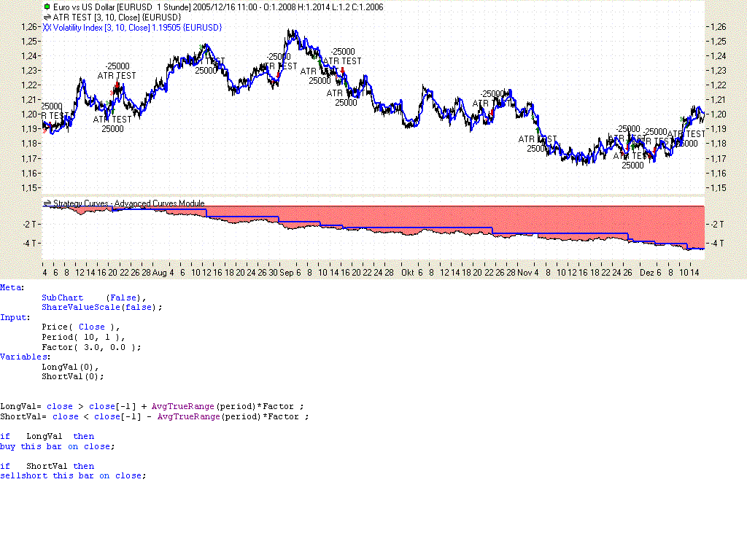Click the 'sellshort this bar on close;' line
Viewport: 747px width, 560px height.
point(73,475)
